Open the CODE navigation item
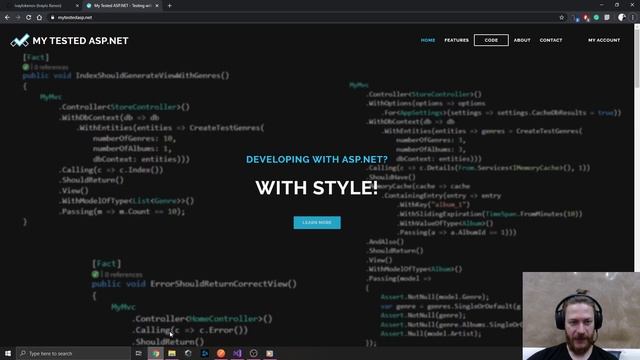640x360 pixels. [491, 40]
